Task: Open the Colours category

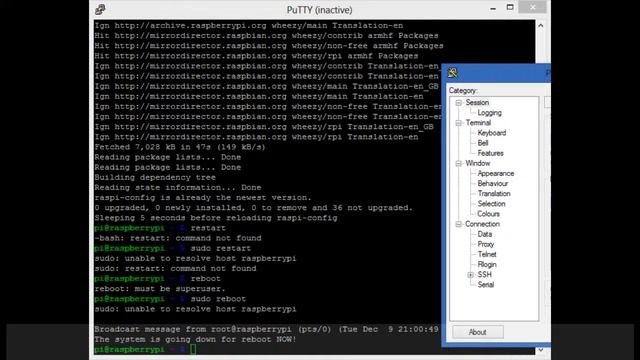Action: pos(488,214)
